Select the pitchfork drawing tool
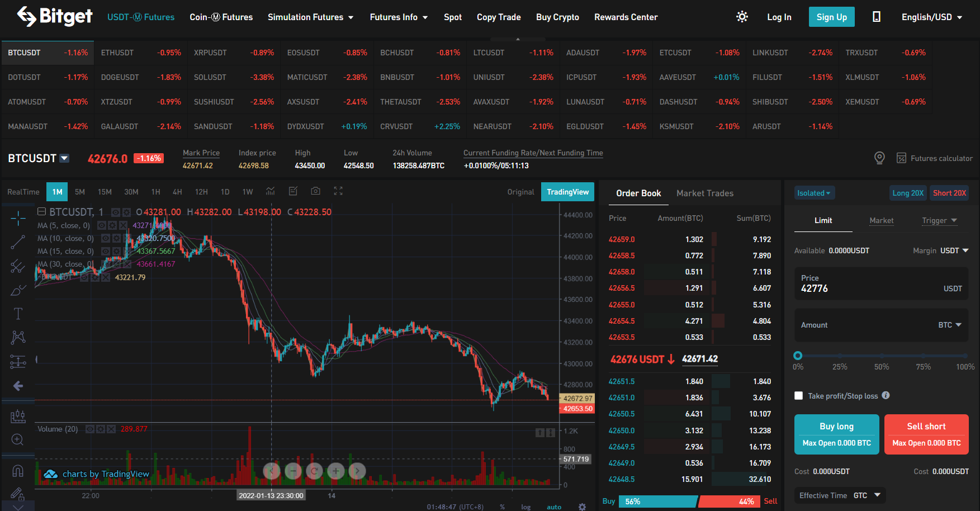 click(x=18, y=266)
